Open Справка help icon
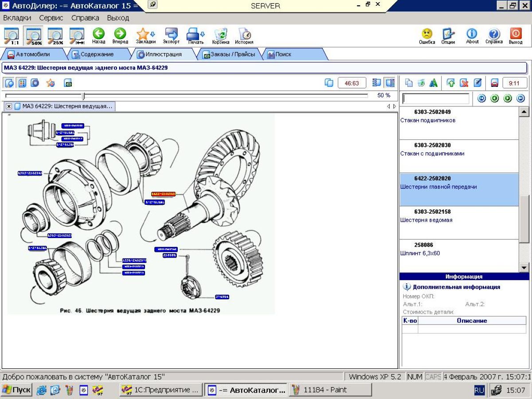The height and width of the screenshot is (399, 532). coord(494,36)
